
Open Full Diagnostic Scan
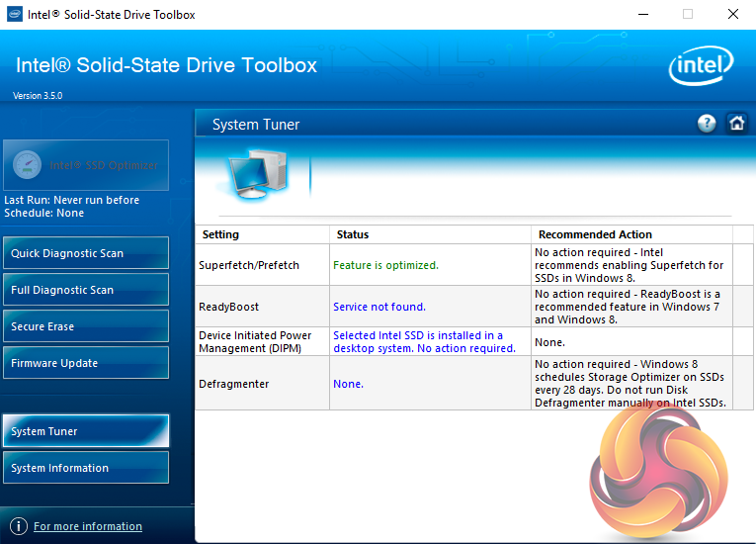[x=86, y=290]
